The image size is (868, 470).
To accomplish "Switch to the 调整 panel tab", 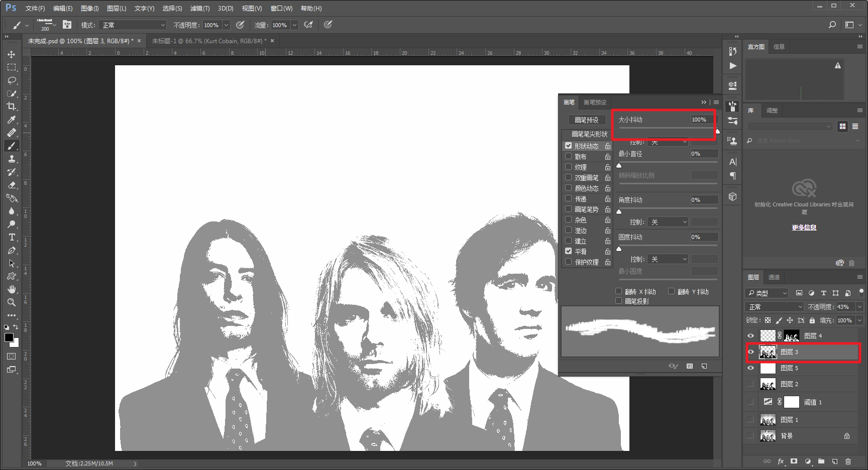I will click(x=772, y=110).
